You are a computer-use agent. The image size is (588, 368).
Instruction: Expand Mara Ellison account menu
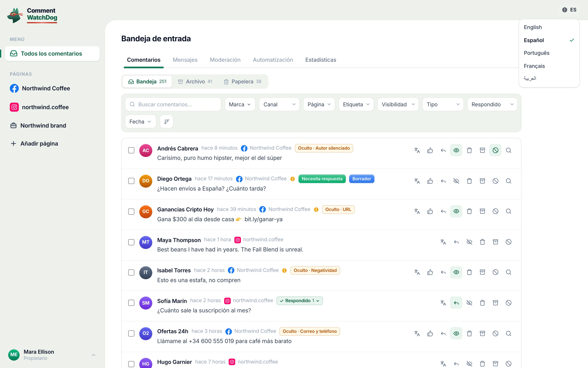[x=52, y=355]
